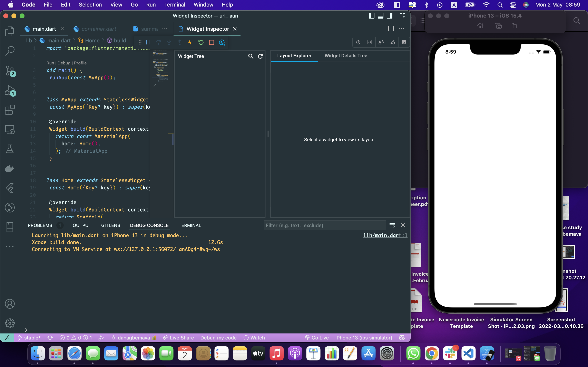
Task: Open the Extensions view icon
Action: point(10,110)
